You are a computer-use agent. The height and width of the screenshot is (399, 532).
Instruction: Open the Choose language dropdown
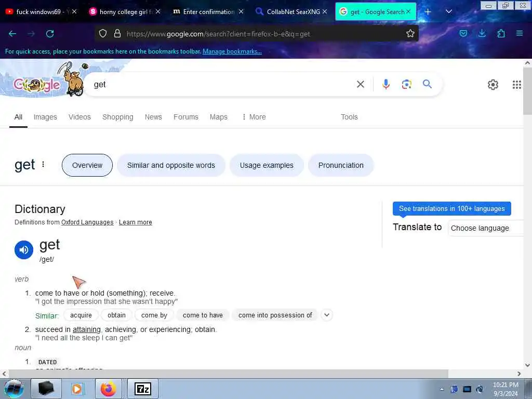tap(486, 228)
